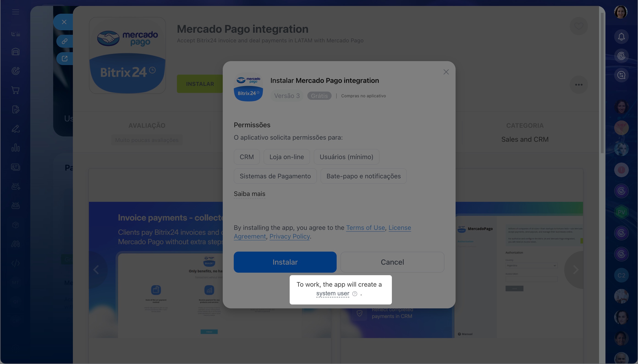This screenshot has height=364, width=638.
Task: Click the page vertical scrollbar
Action: [x=602, y=82]
